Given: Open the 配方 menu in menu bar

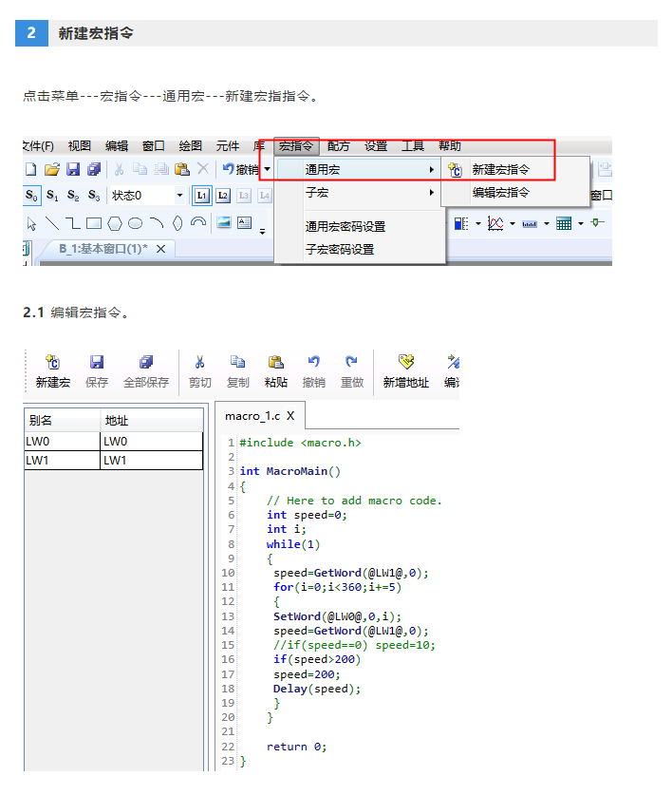Looking at the screenshot, I should [x=338, y=146].
